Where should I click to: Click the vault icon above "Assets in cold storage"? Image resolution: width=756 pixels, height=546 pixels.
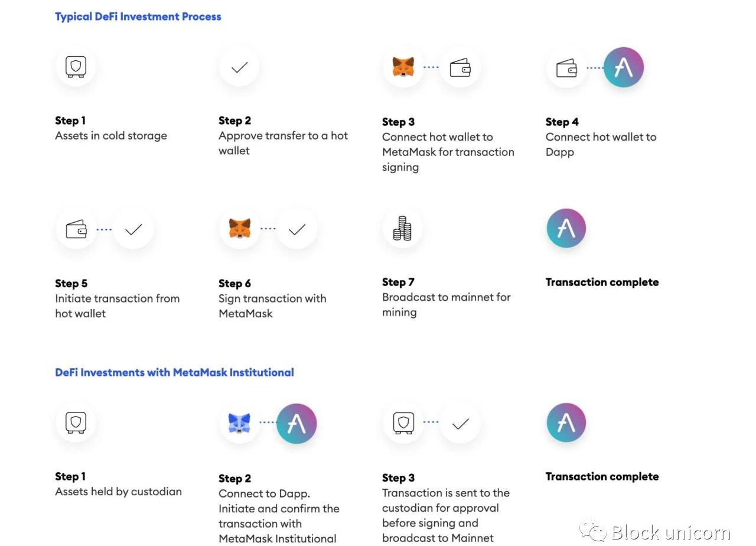coord(76,67)
